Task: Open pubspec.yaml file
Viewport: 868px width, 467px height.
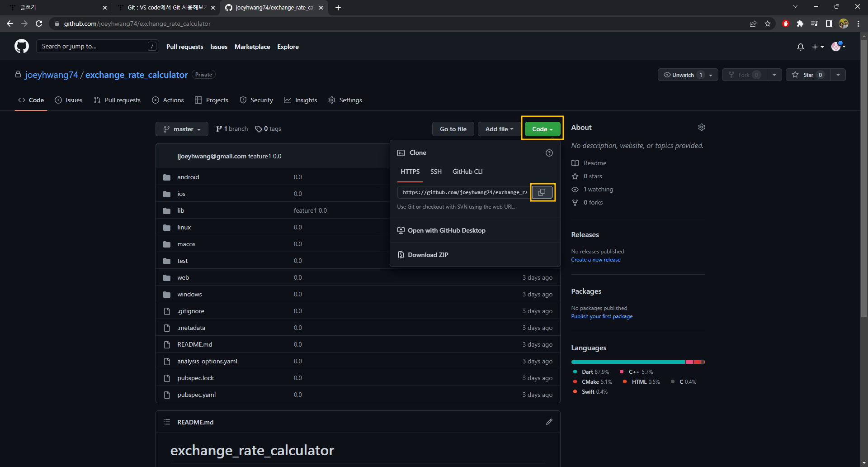Action: [x=196, y=395]
